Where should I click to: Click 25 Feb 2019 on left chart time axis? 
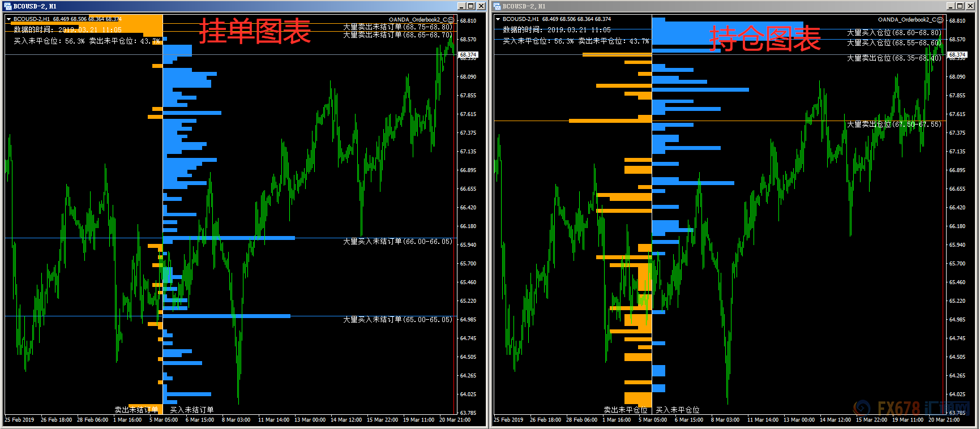click(x=19, y=420)
